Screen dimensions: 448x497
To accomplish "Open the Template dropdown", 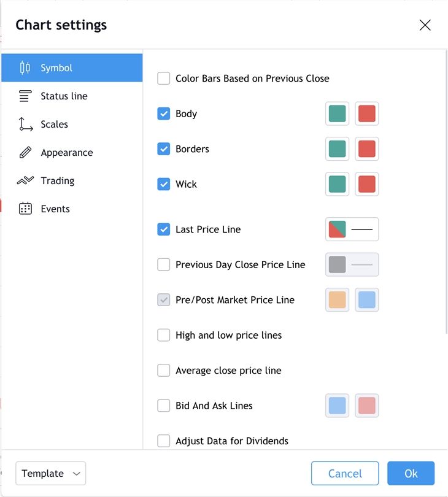I will (x=51, y=473).
